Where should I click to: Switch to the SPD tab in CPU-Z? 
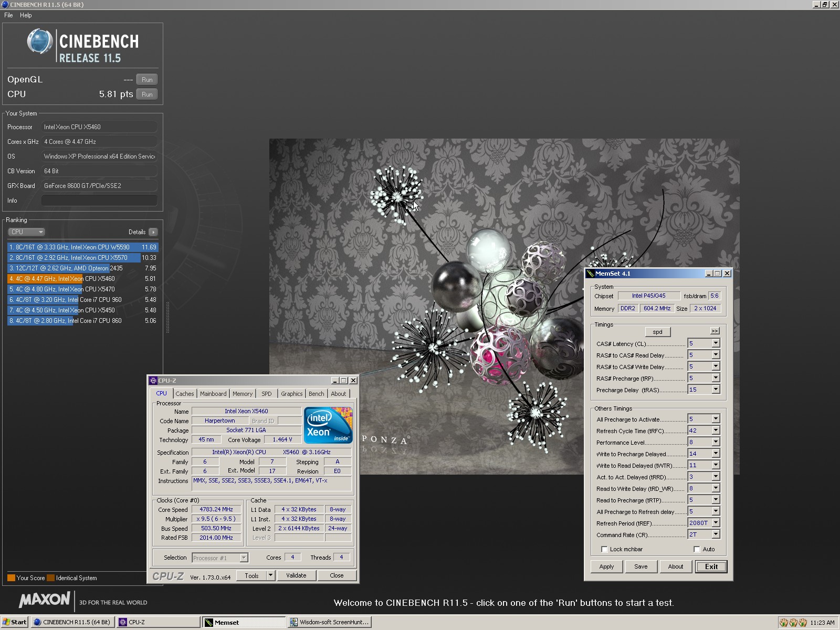click(x=267, y=394)
